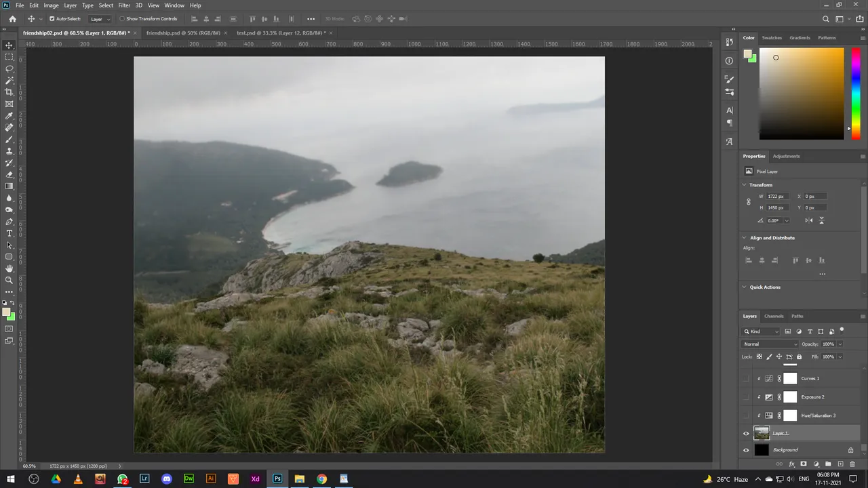Select the Spot Healing Brush tool

point(9,127)
